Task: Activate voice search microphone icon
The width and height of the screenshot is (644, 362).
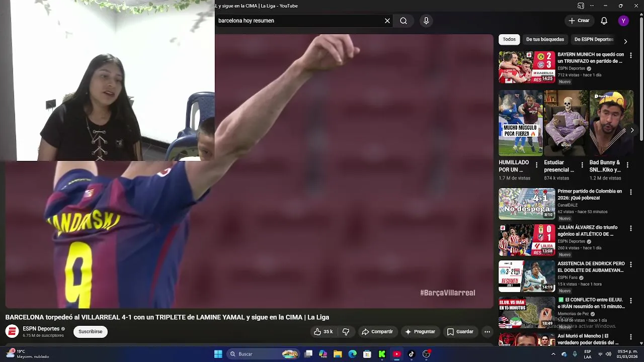Action: pos(426,21)
